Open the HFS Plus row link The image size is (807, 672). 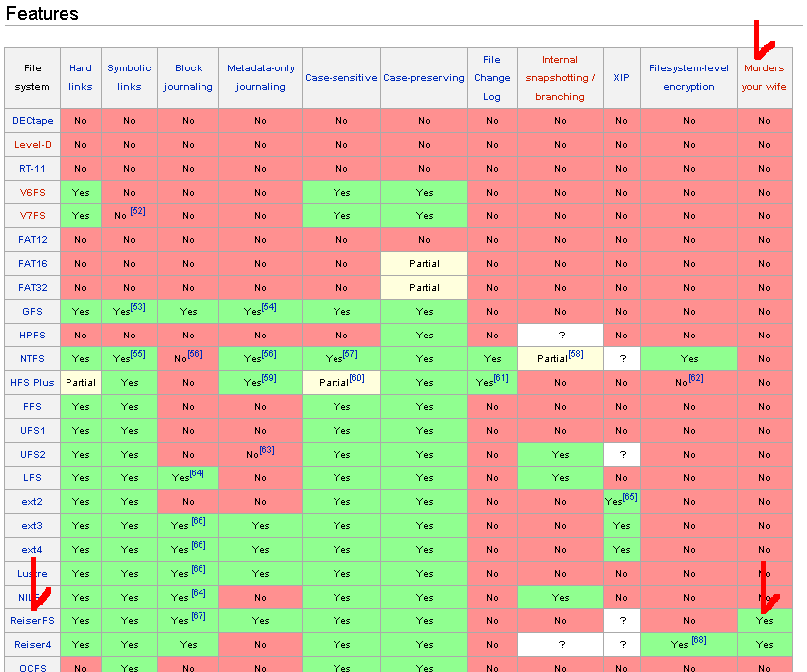click(x=32, y=382)
